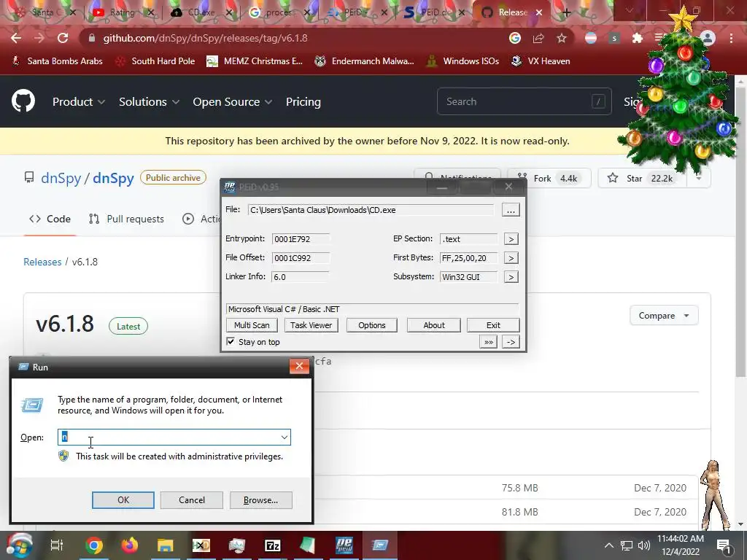
Task: Reload the GitHub page
Action: point(63,38)
